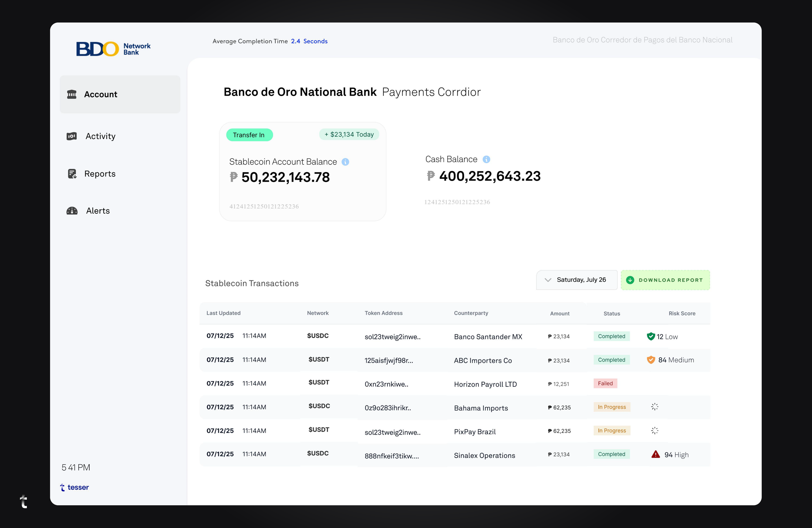Select the Sinalex Operations counterparty
812x528 pixels.
(x=484, y=455)
